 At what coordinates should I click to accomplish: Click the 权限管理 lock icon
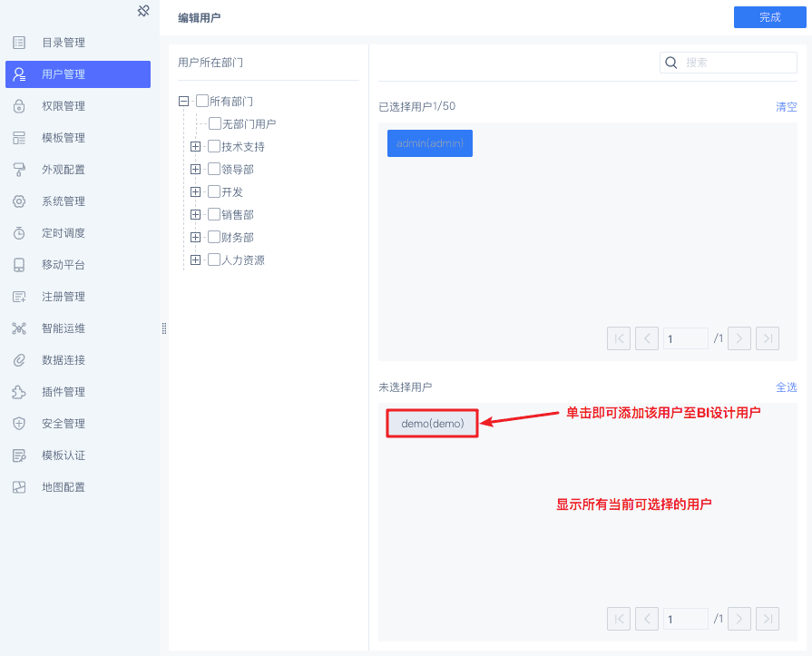[x=19, y=106]
